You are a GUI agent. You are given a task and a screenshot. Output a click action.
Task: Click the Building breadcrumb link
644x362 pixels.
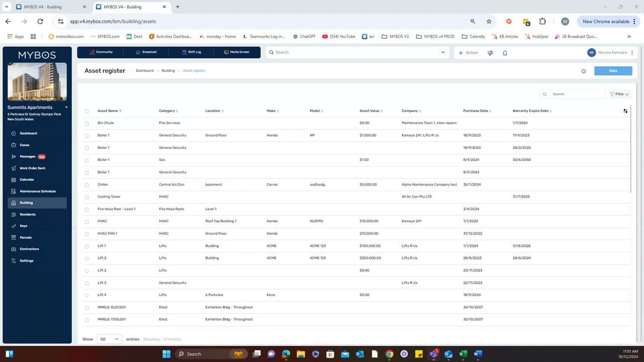pos(168,71)
